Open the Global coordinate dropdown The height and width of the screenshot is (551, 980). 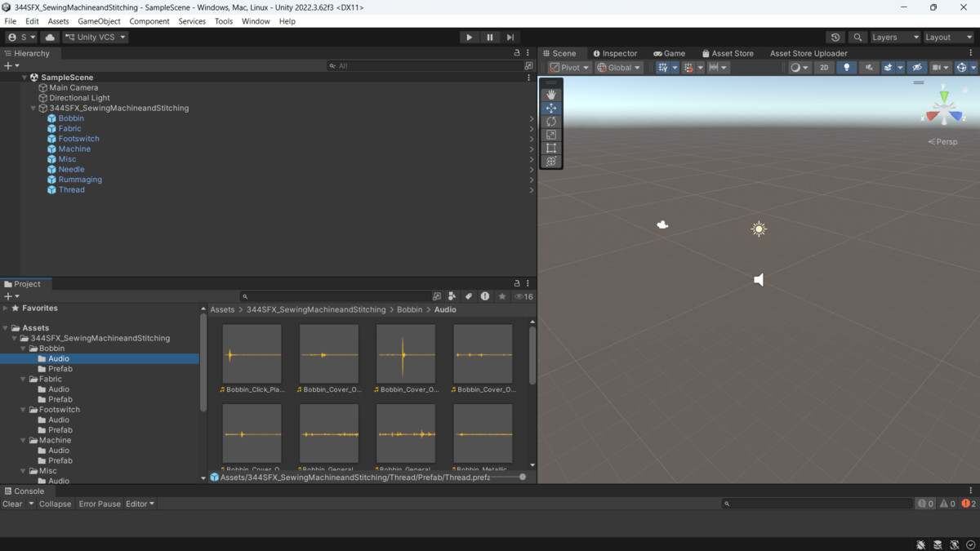(619, 68)
